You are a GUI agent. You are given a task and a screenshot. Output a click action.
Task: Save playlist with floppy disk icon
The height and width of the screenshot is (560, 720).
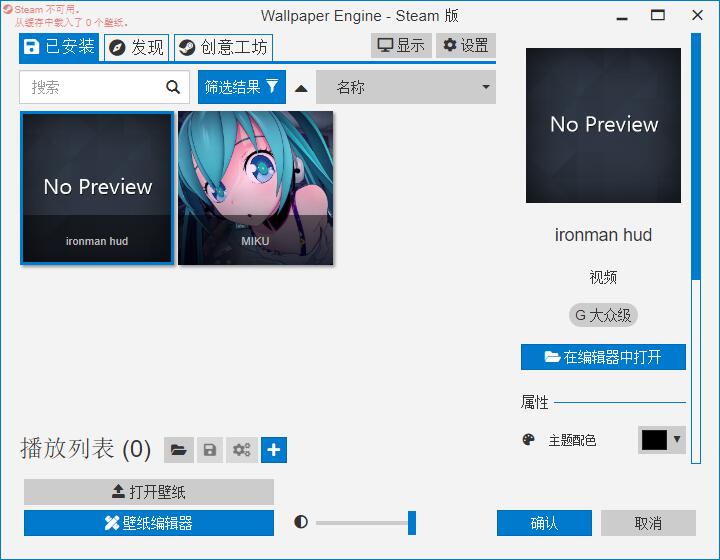coord(210,450)
